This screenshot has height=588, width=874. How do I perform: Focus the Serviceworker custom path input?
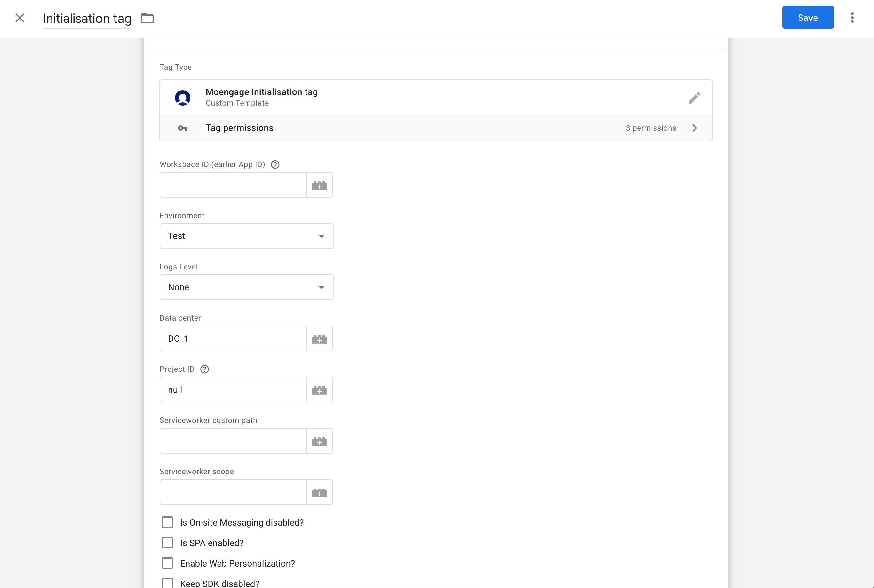pyautogui.click(x=233, y=441)
